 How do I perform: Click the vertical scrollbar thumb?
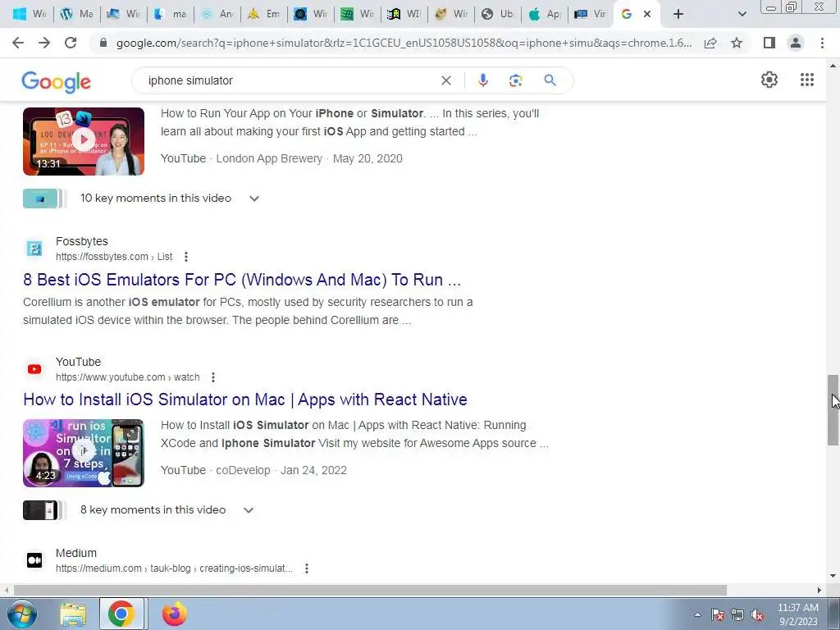(x=833, y=410)
